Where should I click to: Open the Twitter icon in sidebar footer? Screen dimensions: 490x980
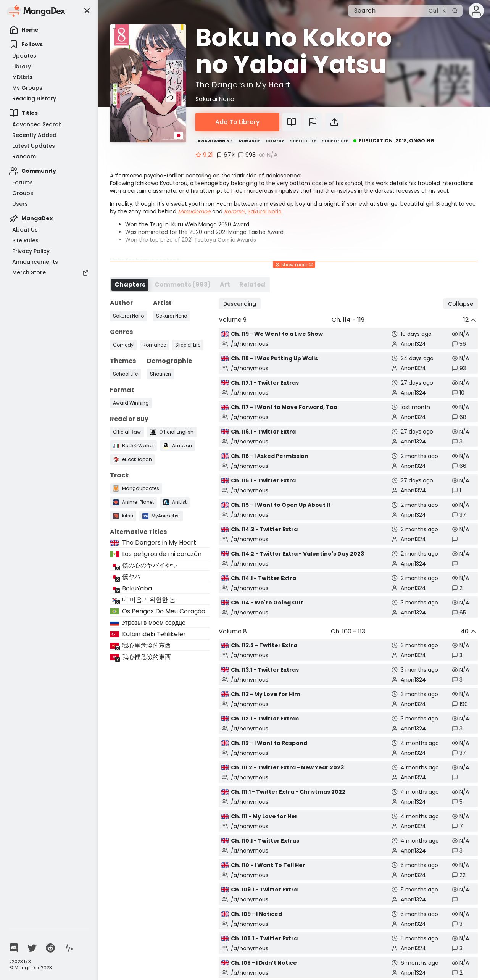pyautogui.click(x=32, y=948)
